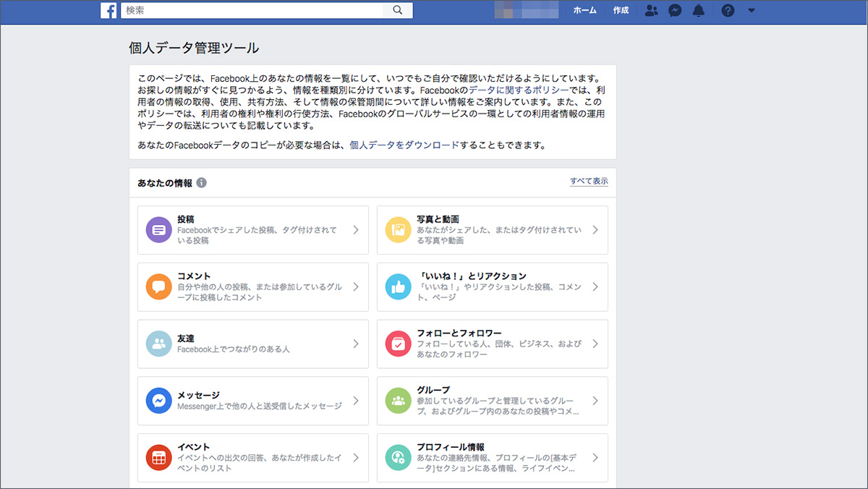Click the teal プロフィール情報 icon
Screen dimensions: 868x489
(399, 458)
